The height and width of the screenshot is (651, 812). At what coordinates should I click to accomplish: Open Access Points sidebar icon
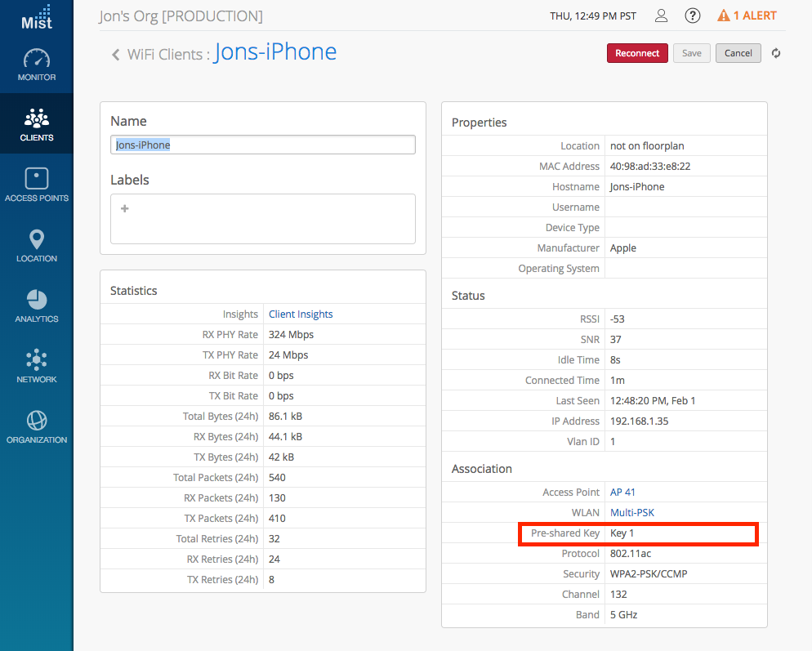(x=37, y=179)
